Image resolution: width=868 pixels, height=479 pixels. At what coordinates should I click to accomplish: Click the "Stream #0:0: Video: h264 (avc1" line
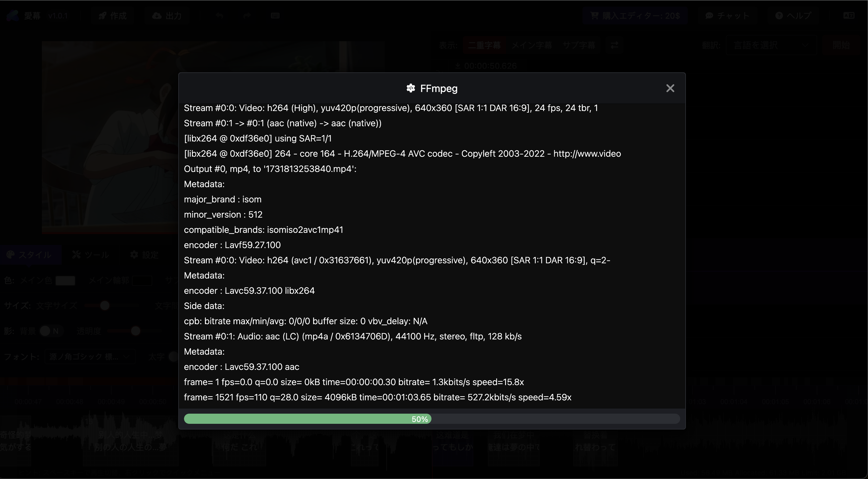(x=397, y=260)
